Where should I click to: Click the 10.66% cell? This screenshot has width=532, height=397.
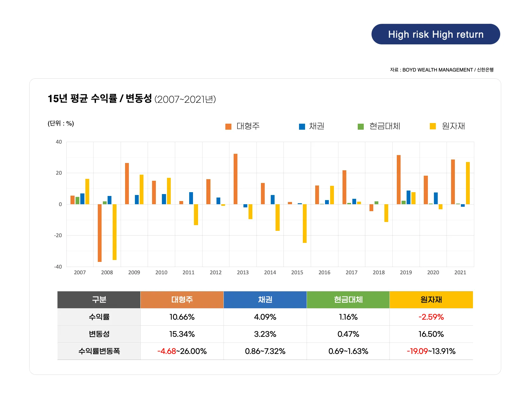182,317
